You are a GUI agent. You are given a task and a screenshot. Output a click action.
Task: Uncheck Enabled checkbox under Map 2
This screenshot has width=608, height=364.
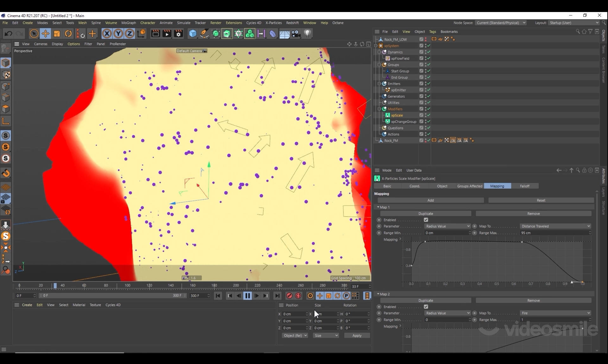426,307
